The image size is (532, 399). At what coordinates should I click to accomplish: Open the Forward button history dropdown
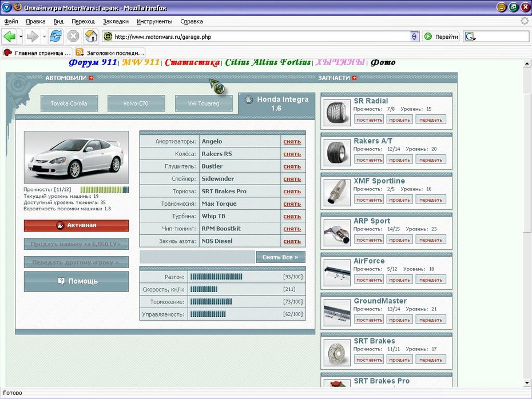(x=44, y=36)
